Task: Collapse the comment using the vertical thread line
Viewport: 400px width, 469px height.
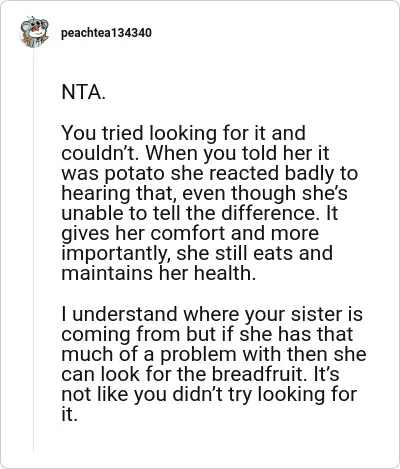Action: tap(33, 250)
